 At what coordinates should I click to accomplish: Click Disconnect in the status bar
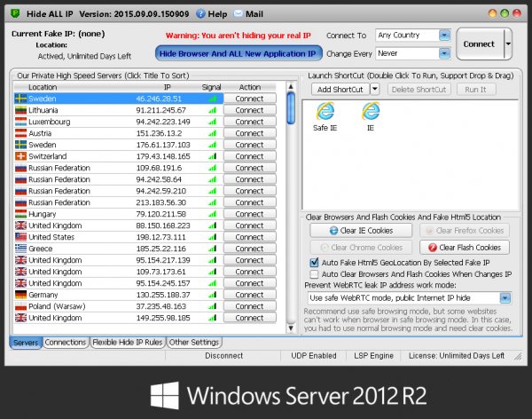pyautogui.click(x=224, y=356)
